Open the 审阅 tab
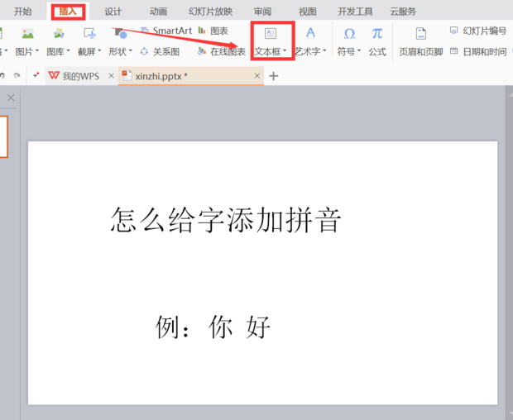 (262, 12)
